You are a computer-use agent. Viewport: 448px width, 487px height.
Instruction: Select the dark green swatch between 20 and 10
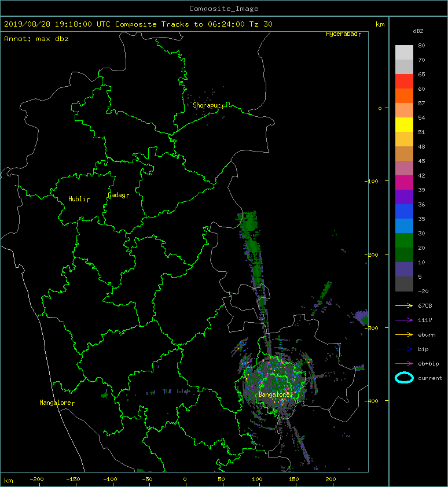click(404, 254)
